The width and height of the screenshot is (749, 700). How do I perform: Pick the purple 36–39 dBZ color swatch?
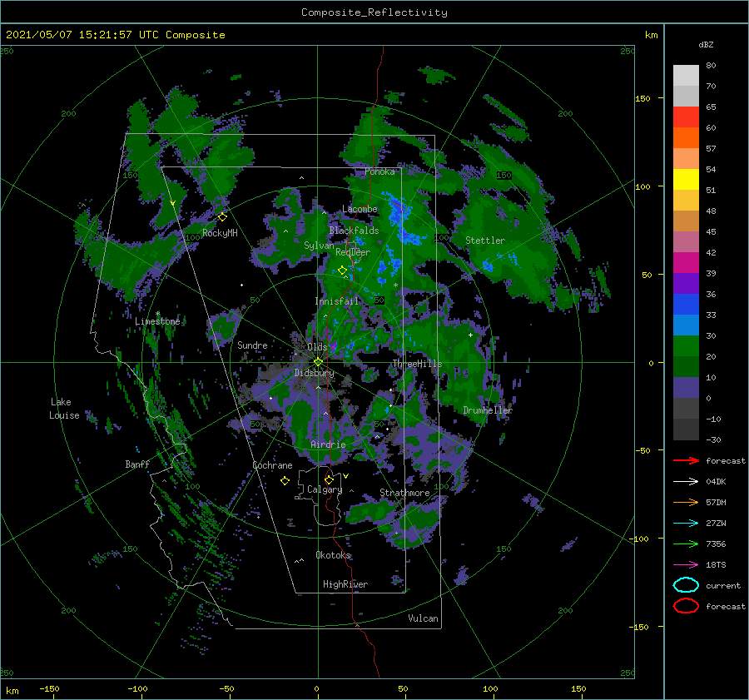(x=686, y=284)
